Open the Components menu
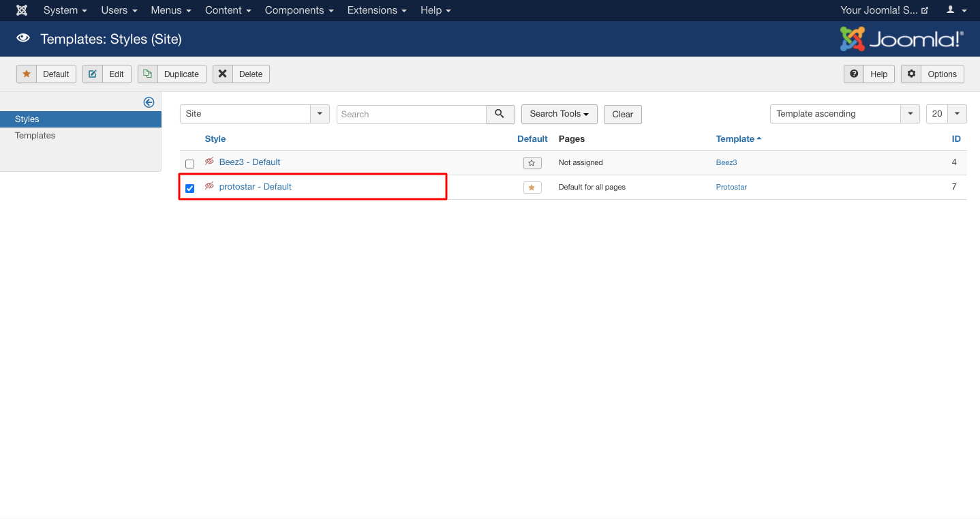The height and width of the screenshot is (519, 980). pyautogui.click(x=299, y=10)
